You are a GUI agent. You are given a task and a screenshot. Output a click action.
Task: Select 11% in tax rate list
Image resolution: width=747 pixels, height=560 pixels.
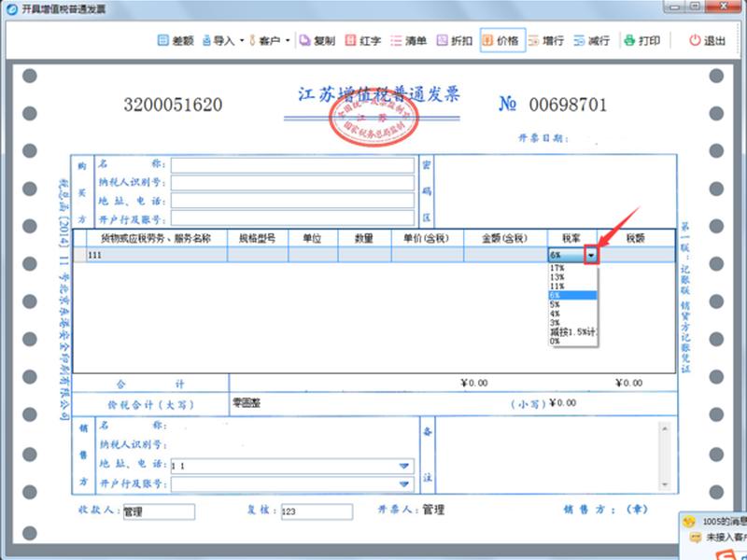click(x=572, y=287)
